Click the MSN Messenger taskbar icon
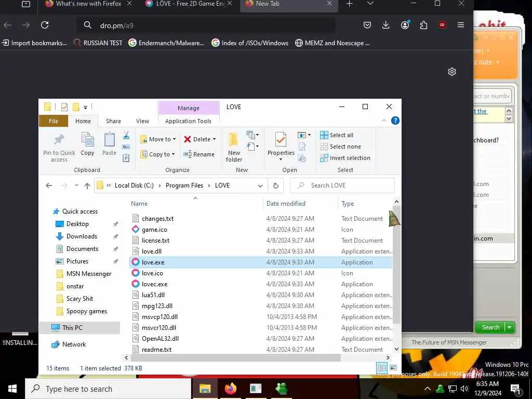Screen dimensions: 532x399 tap(281, 389)
